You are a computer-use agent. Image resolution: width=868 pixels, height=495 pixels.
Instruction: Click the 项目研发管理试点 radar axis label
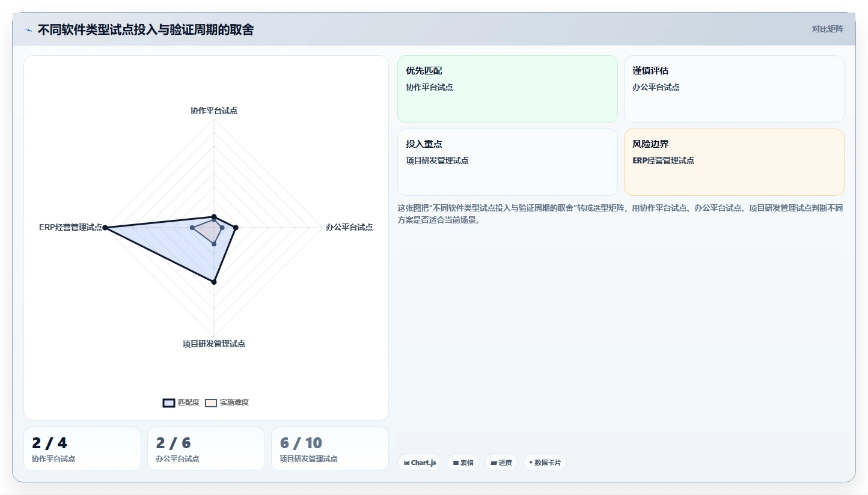(x=214, y=344)
